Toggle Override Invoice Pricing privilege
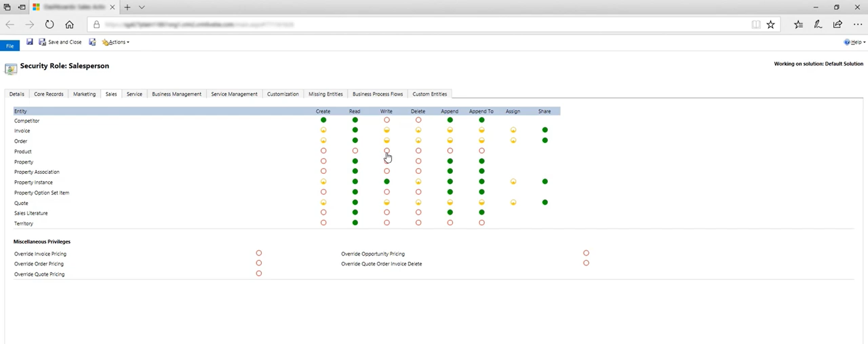868x344 pixels. tap(259, 253)
